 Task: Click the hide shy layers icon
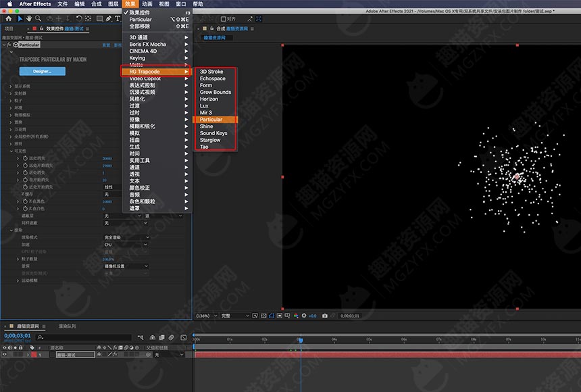[152, 337]
